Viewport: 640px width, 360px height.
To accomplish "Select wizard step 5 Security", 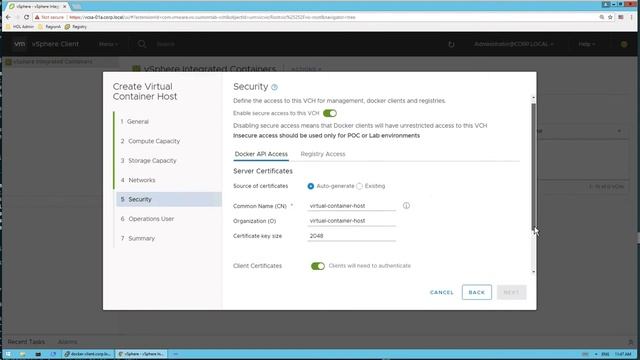I will tap(169, 199).
